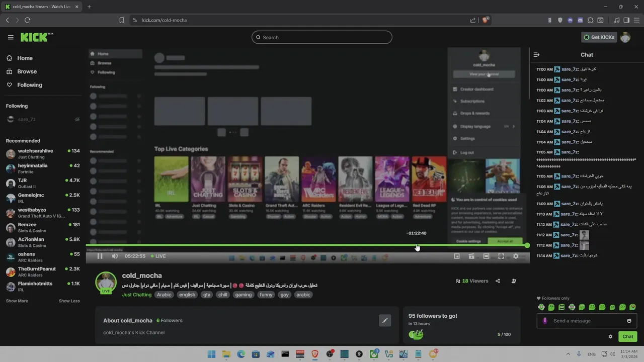The image size is (644, 362).
Task: Open recommended channel Remzee
Action: click(x=42, y=227)
